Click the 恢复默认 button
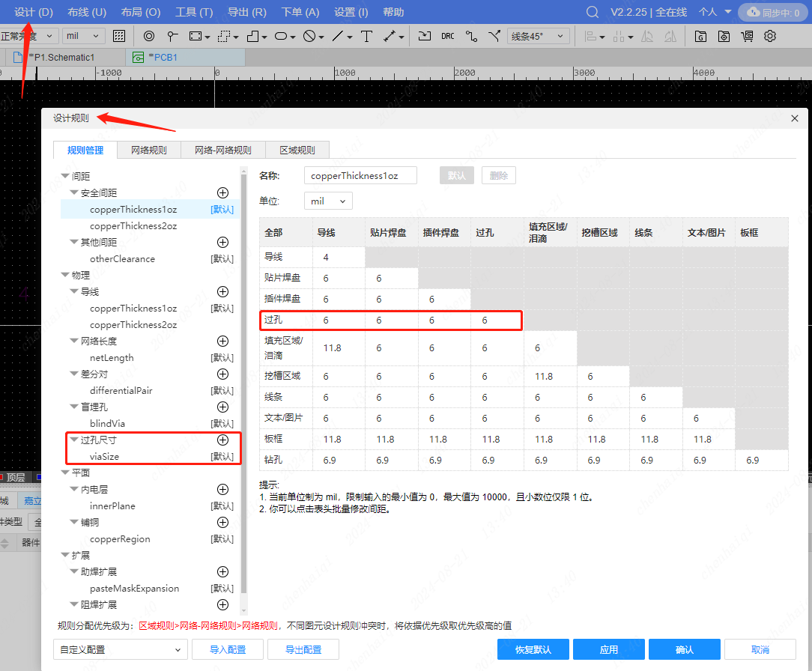The image size is (812, 671). pyautogui.click(x=533, y=649)
